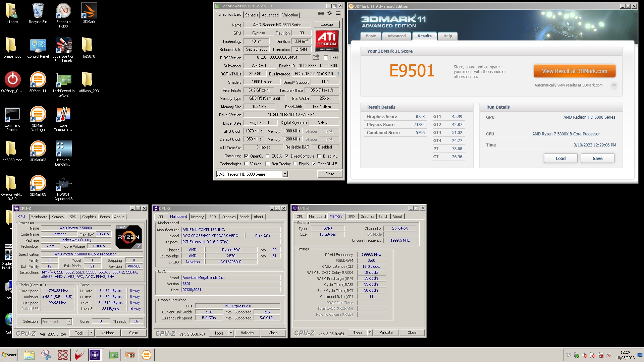644x362 pixels.
Task: Open the Help tab in 3DMark 11
Action: coord(447,36)
